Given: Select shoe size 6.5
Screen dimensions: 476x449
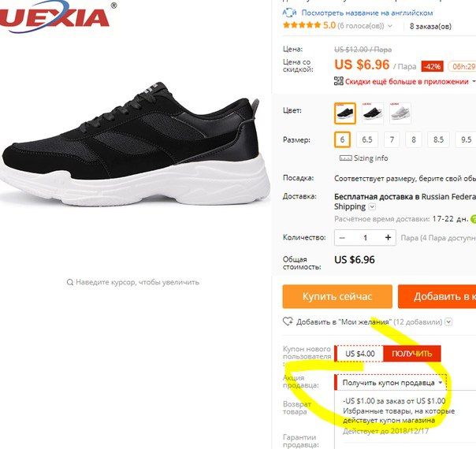Looking at the screenshot, I should (x=366, y=139).
